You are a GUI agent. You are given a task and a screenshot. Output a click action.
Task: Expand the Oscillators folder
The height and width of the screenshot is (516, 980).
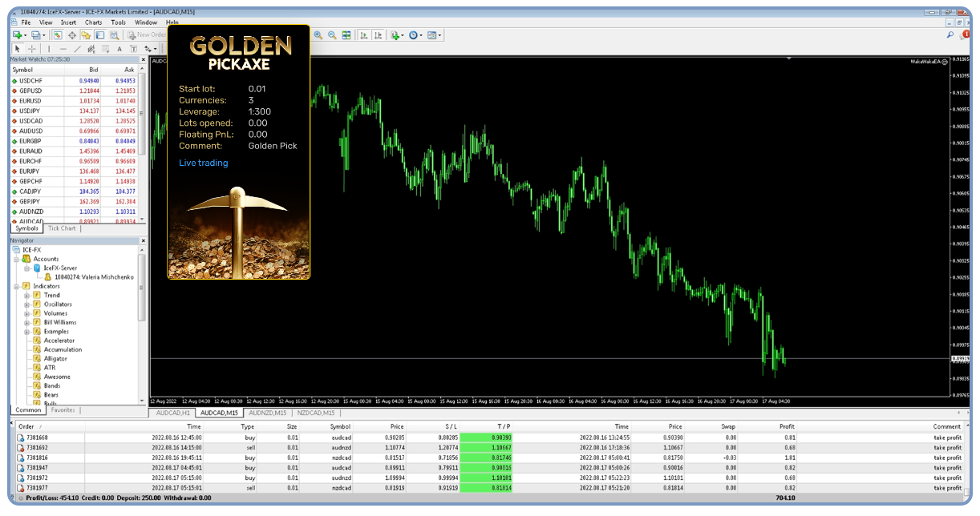26,304
